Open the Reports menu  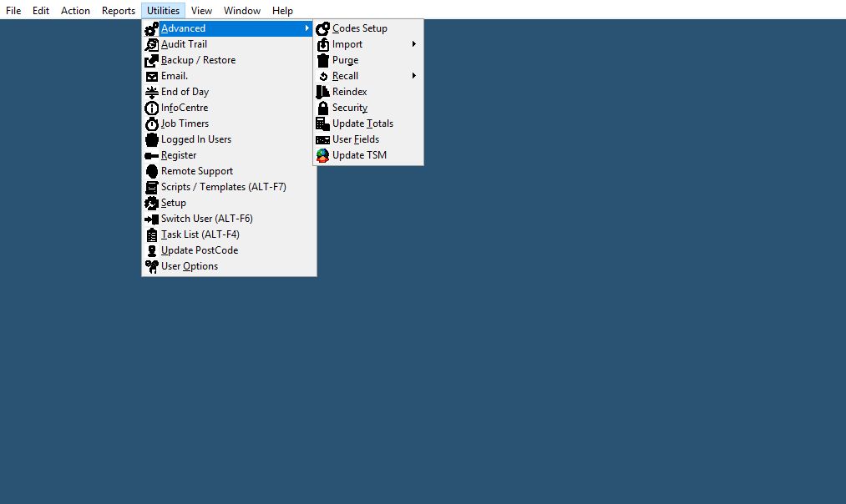click(x=119, y=11)
